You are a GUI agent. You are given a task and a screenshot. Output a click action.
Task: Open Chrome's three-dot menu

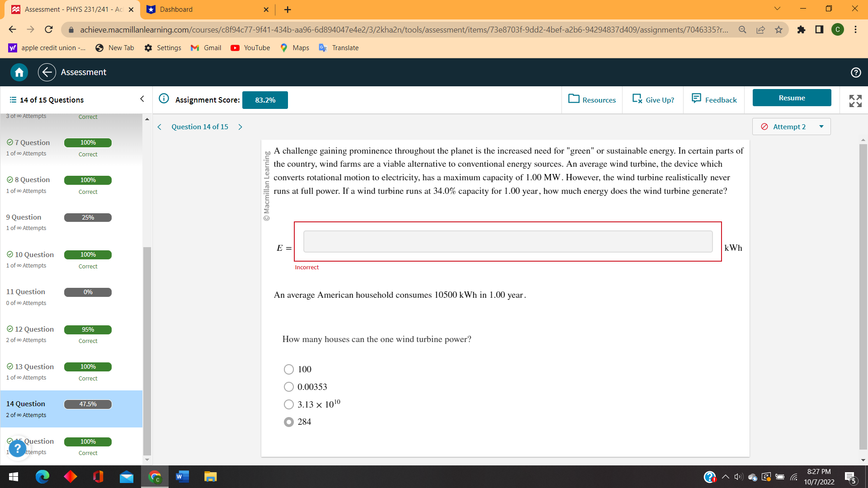[x=855, y=30]
